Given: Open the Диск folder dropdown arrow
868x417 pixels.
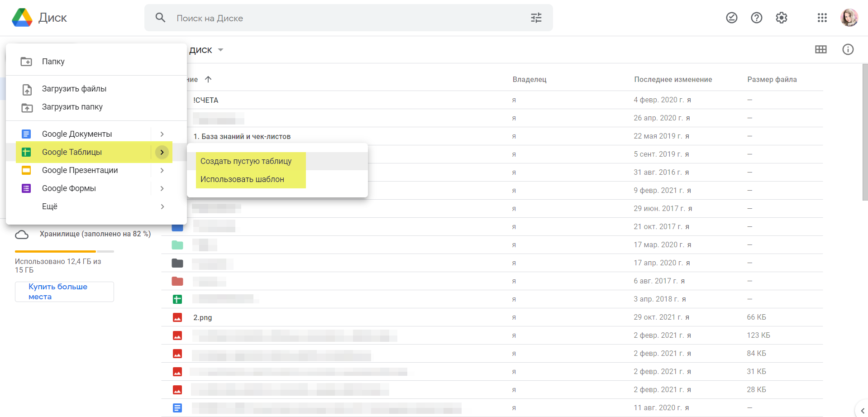Looking at the screenshot, I should 220,50.
